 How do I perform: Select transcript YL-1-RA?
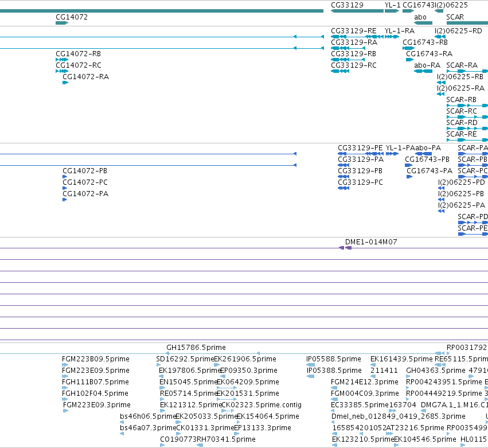392,37
